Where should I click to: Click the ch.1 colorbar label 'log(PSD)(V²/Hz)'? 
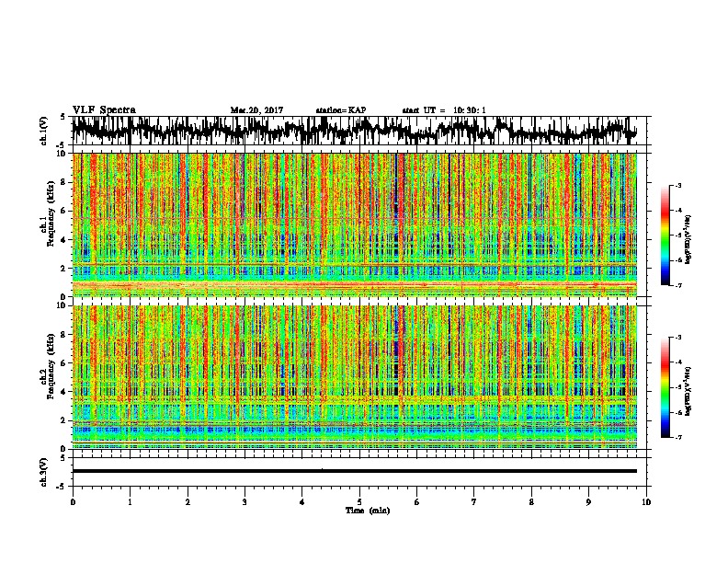point(688,239)
